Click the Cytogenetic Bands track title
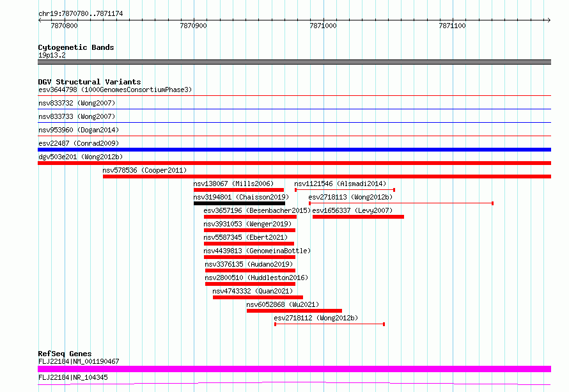 pos(76,47)
